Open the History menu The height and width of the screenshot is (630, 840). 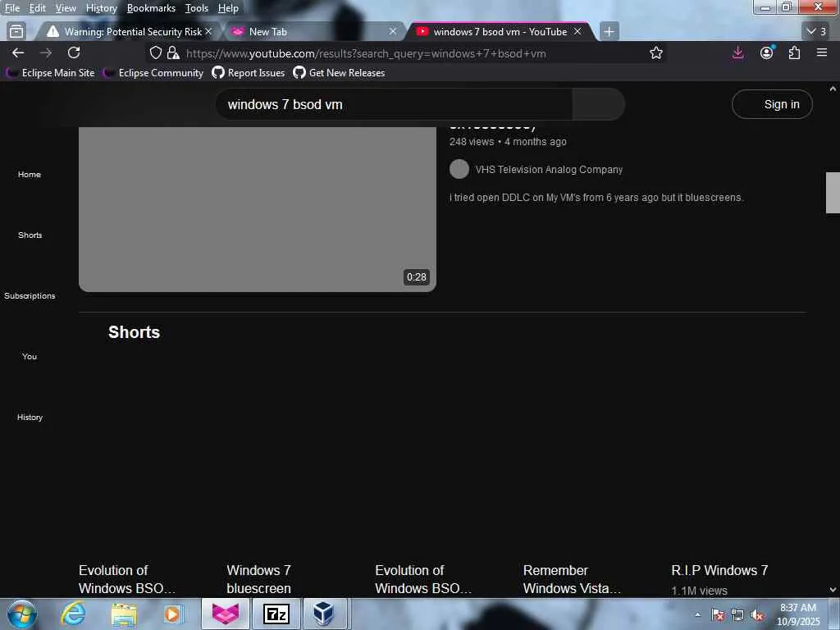101,8
